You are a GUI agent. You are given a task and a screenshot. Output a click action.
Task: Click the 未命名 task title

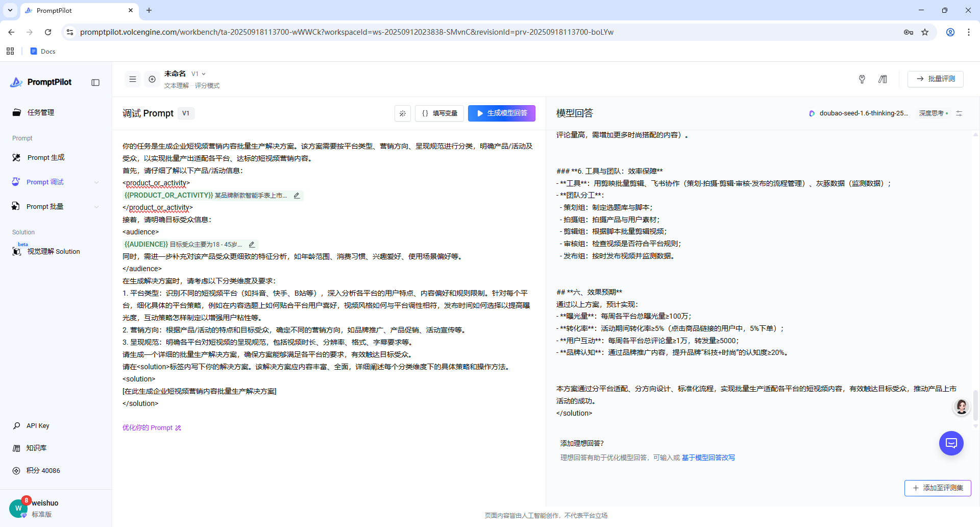175,74
